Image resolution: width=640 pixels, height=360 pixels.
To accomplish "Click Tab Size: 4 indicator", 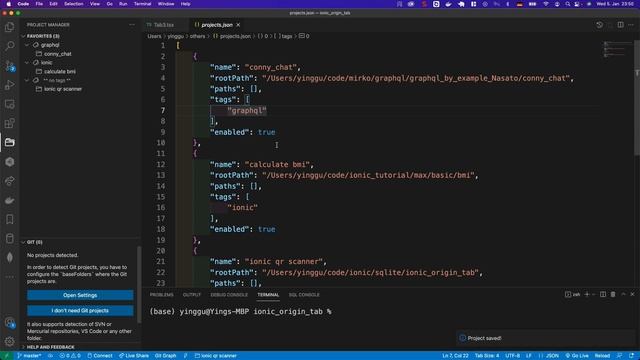I will 487,356.
